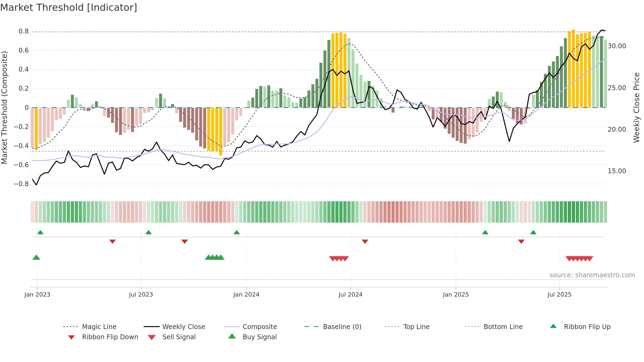
Task: Click the Weekly Close Price axis title
Action: click(636, 107)
